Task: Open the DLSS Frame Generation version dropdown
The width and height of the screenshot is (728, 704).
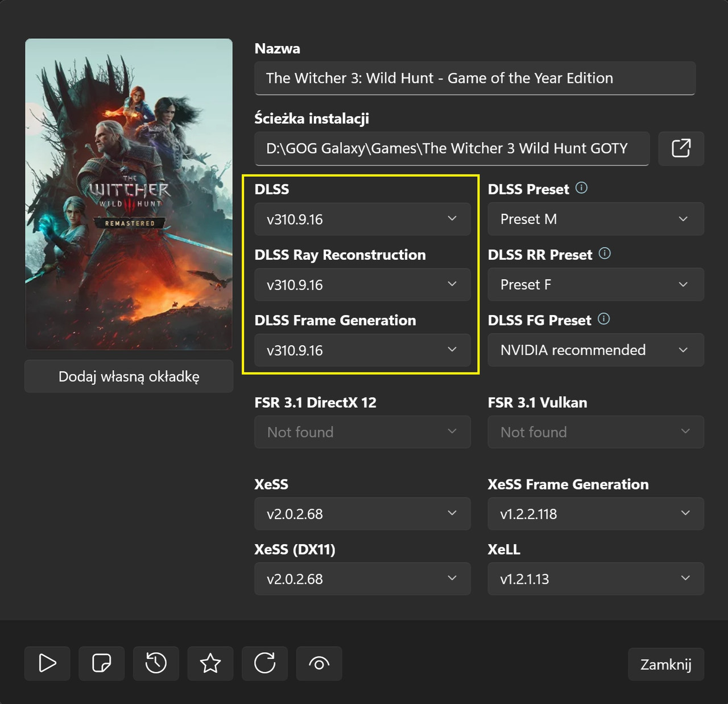Action: [x=362, y=350]
